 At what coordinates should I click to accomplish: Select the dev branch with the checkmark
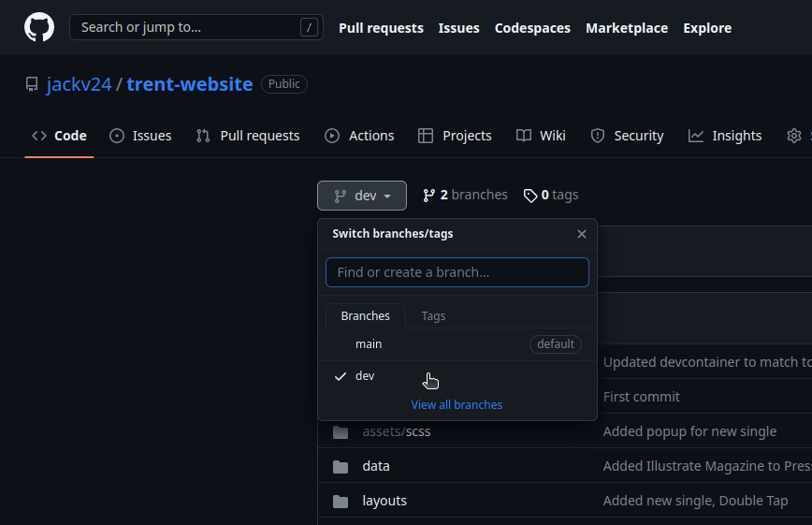coord(457,376)
